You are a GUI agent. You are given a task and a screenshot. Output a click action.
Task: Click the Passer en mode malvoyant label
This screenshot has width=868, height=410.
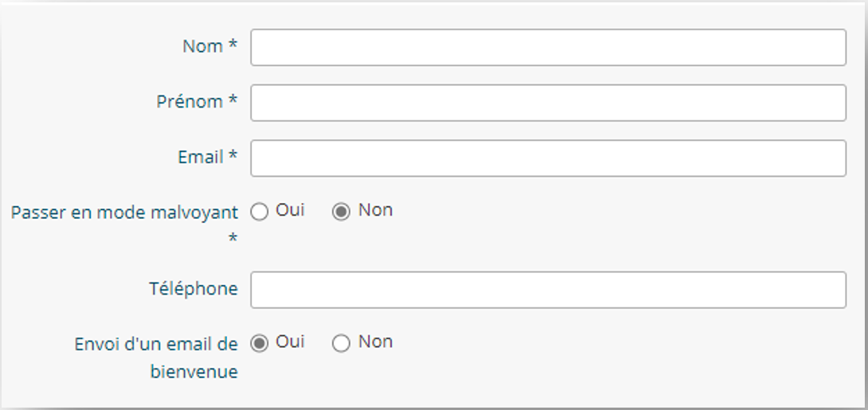pos(124,213)
